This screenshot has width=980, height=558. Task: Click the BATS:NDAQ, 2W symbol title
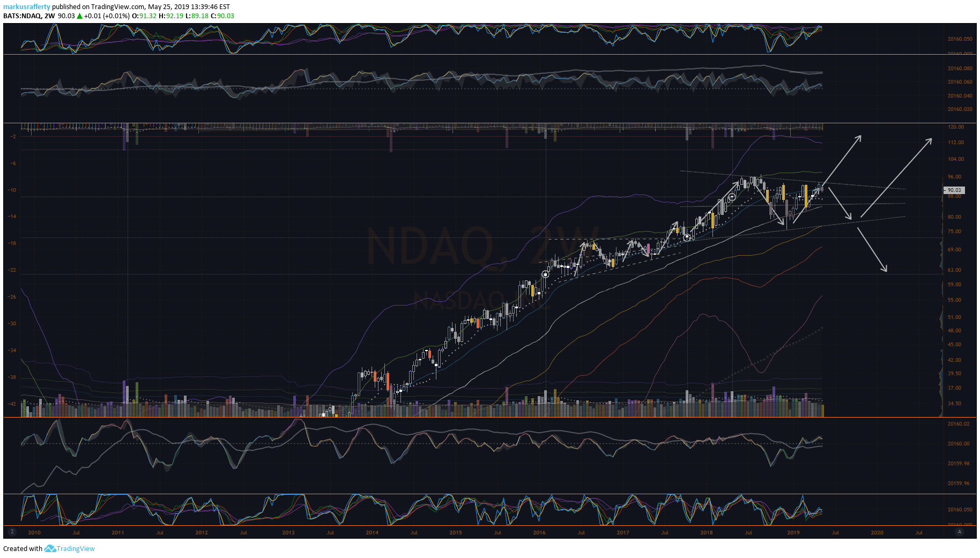(x=29, y=16)
